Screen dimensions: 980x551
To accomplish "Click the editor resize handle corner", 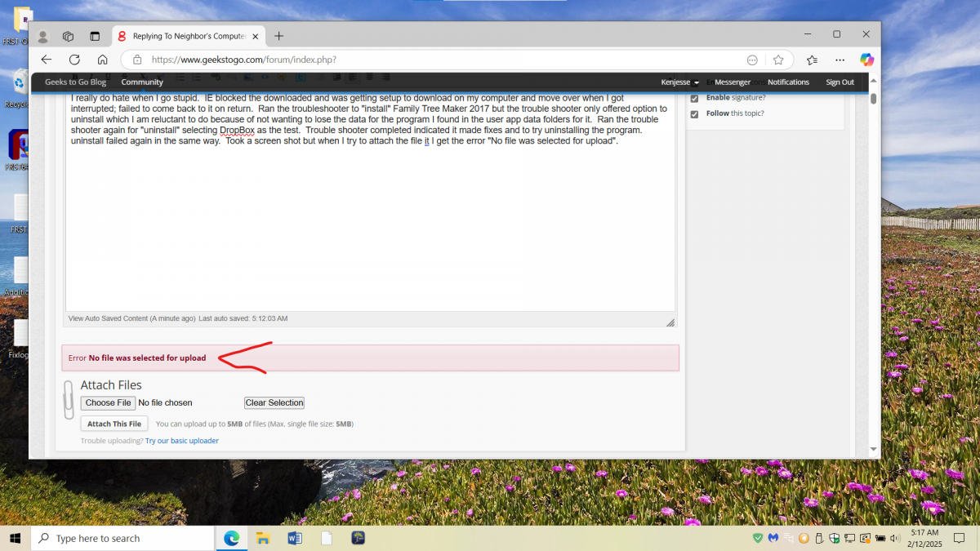I will [x=670, y=322].
